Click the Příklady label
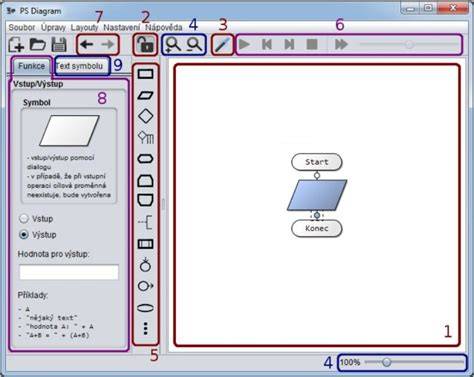This screenshot has height=377, width=474. click(x=33, y=295)
